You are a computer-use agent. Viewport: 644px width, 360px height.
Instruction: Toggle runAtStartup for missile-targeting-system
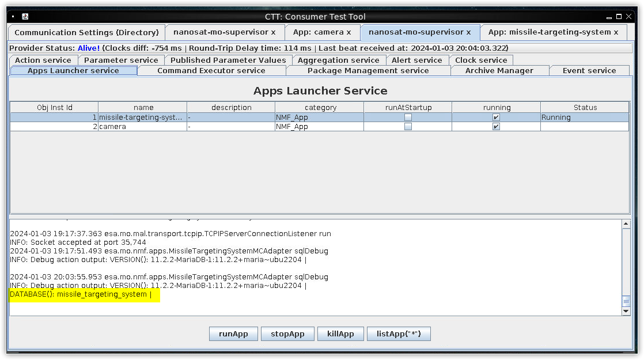(408, 118)
